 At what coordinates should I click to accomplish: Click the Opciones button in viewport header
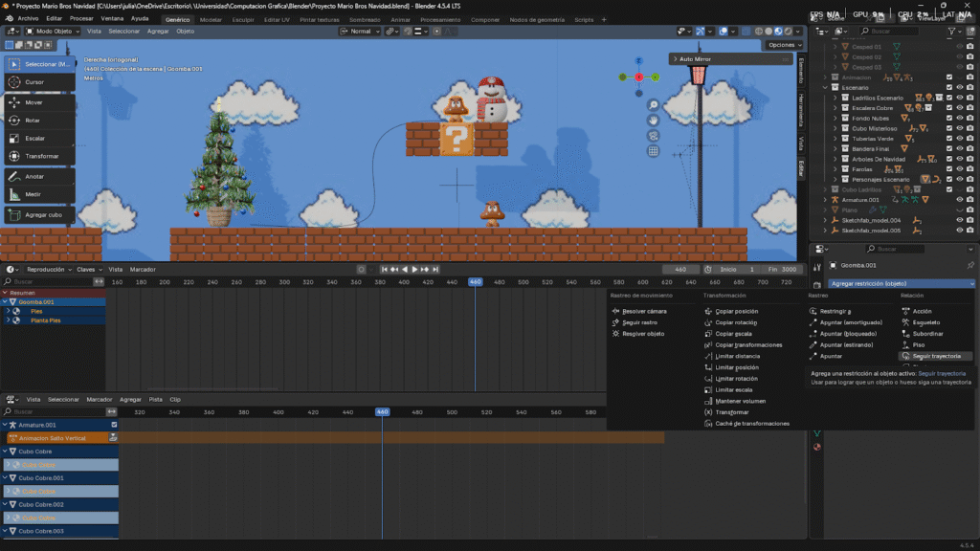(783, 45)
